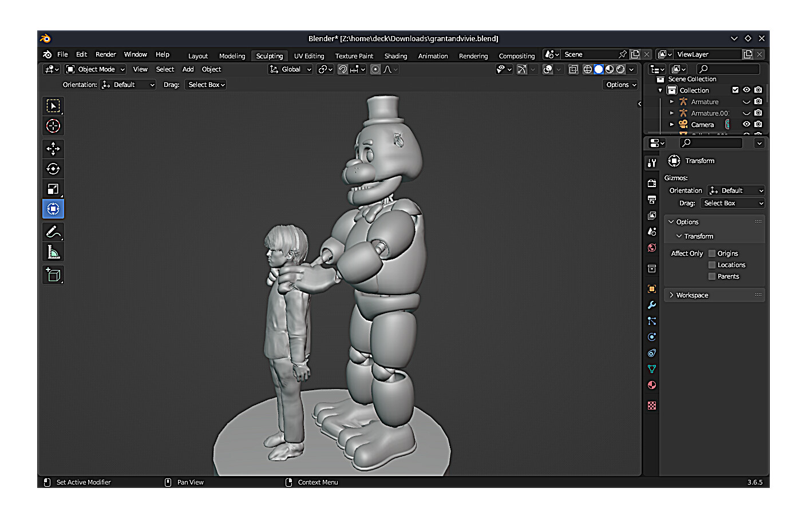This screenshot has width=807, height=532.
Task: Select the Annotate tool
Action: pos(53,232)
